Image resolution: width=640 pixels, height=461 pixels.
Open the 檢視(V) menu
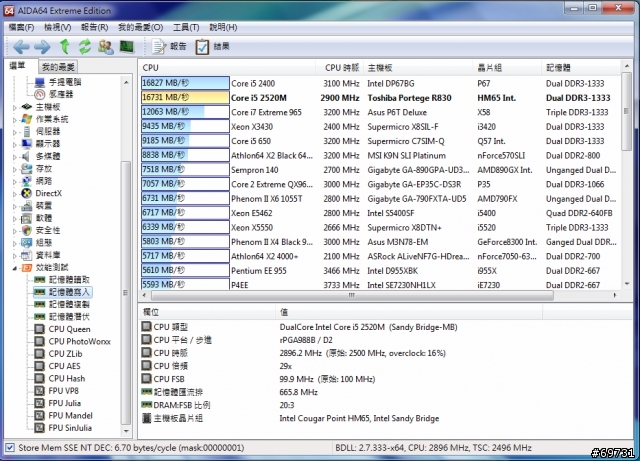pos(58,27)
